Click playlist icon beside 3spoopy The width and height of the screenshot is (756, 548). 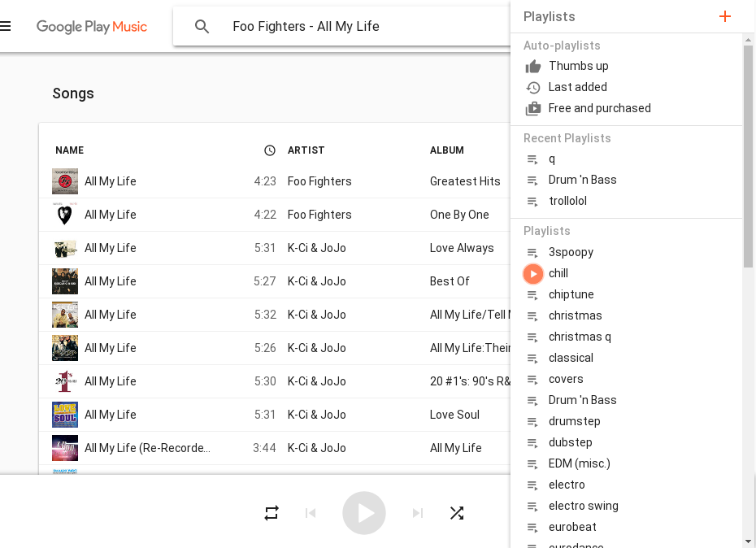[x=532, y=253]
